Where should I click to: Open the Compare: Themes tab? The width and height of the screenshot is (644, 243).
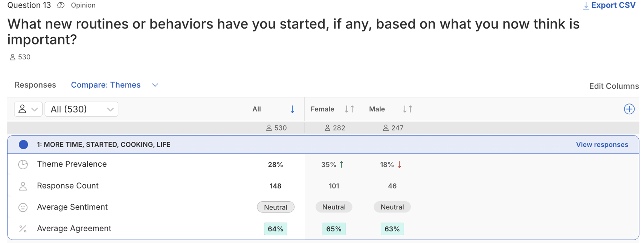105,85
